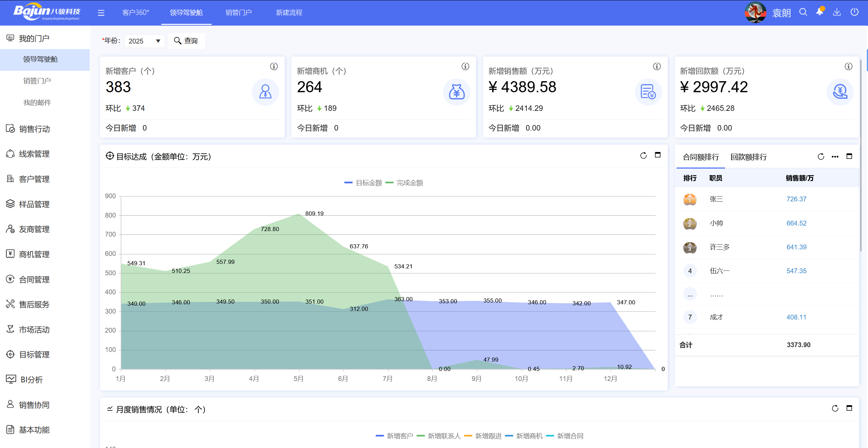Open the 年份 2025 dropdown
The height and width of the screenshot is (448, 868).
144,41
